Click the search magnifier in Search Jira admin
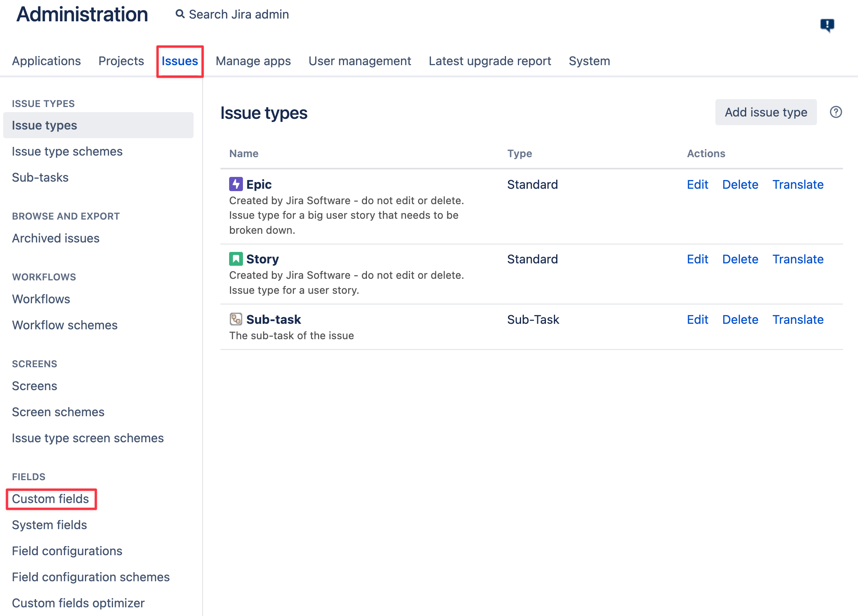 (180, 13)
